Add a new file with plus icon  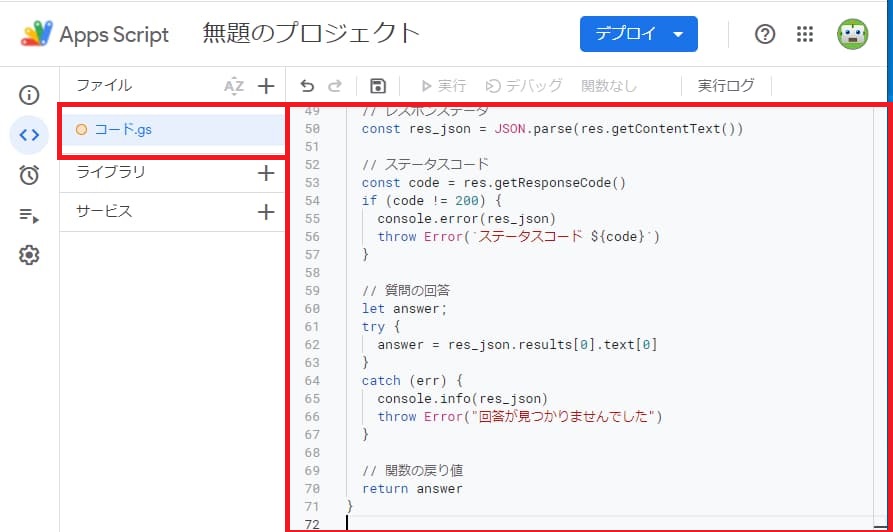pos(266,86)
